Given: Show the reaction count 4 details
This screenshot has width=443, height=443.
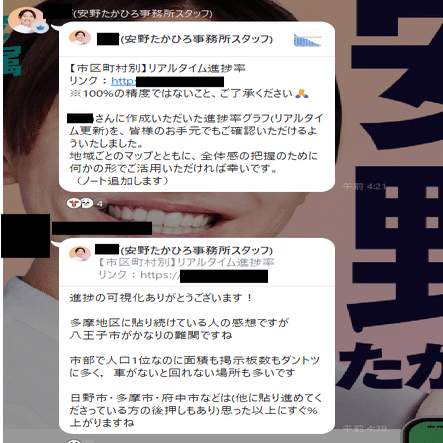Looking at the screenshot, I should coord(100,203).
